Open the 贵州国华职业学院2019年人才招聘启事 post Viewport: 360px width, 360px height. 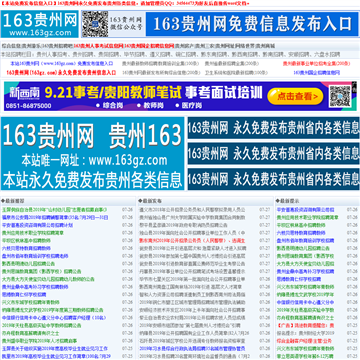pyautogui.click(x=40, y=341)
